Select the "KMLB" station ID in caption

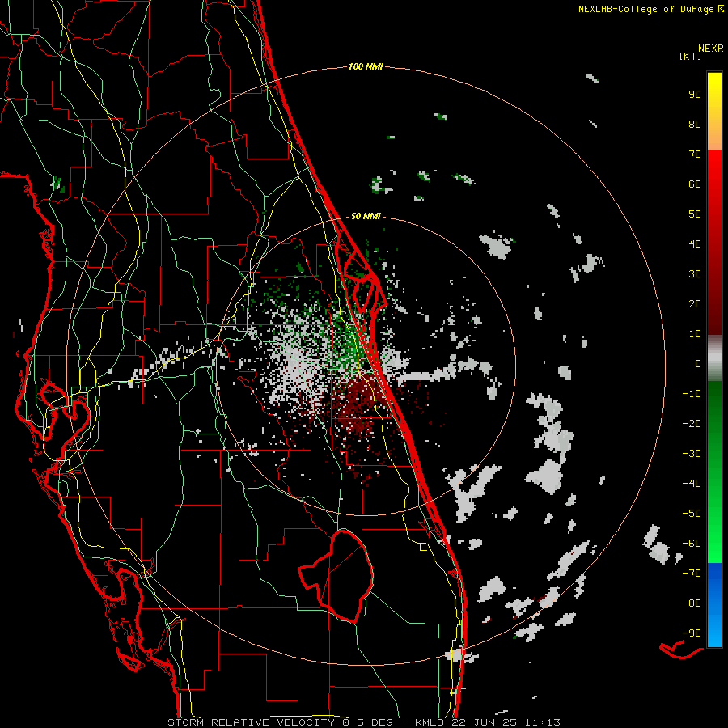430,722
